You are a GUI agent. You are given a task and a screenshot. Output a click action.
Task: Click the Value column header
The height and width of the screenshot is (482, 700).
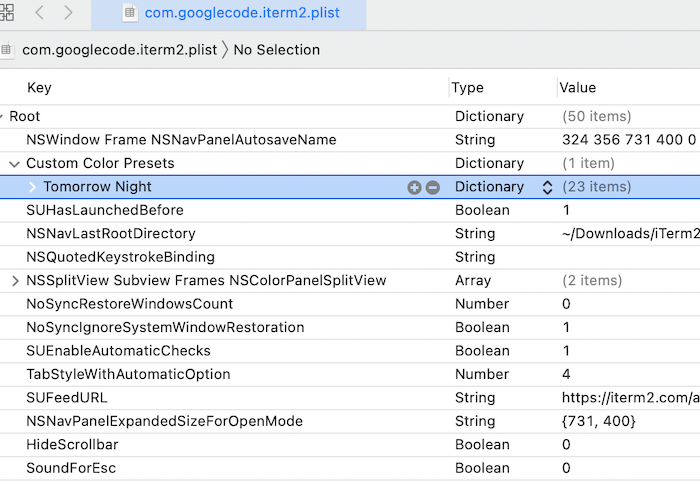pyautogui.click(x=578, y=87)
